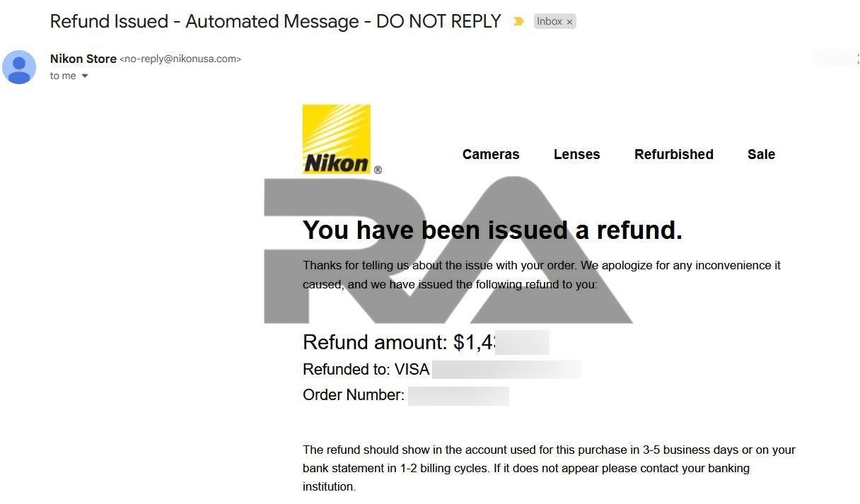Click the apology paragraph beginning 'Thanks for telling us'
This screenshot has width=860, height=504.
542,275
